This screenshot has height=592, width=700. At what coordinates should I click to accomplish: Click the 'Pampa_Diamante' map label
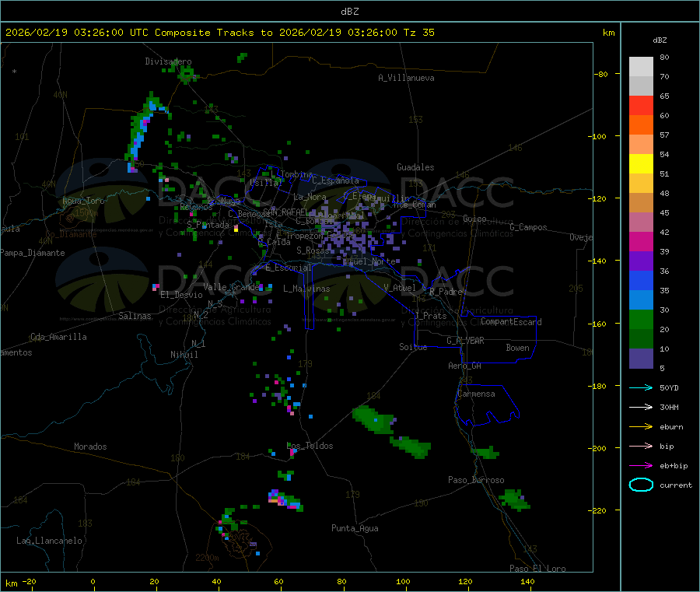[33, 253]
